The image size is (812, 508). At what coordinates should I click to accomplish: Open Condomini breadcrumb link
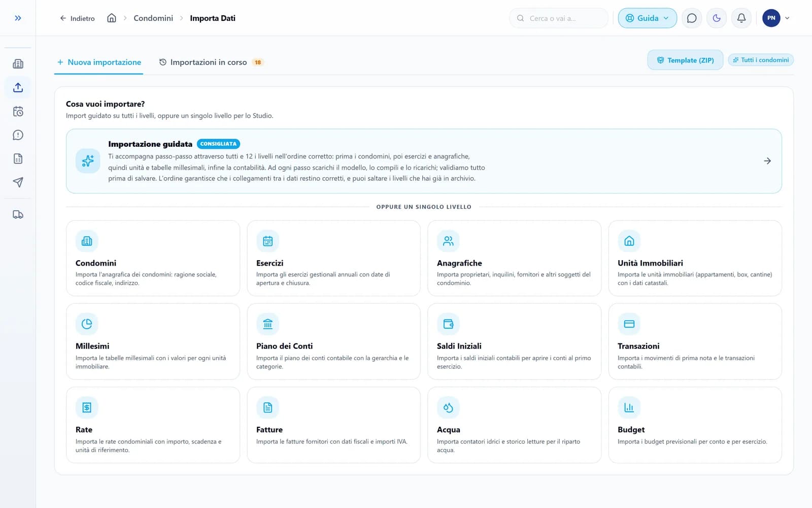(x=153, y=18)
